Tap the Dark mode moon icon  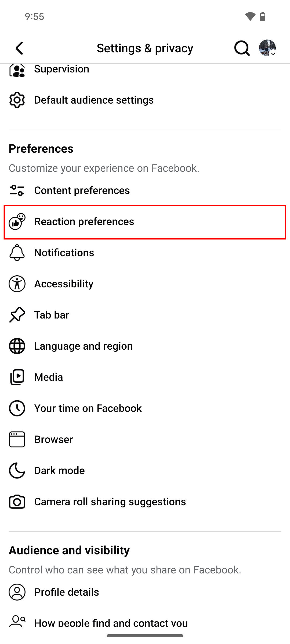point(17,471)
